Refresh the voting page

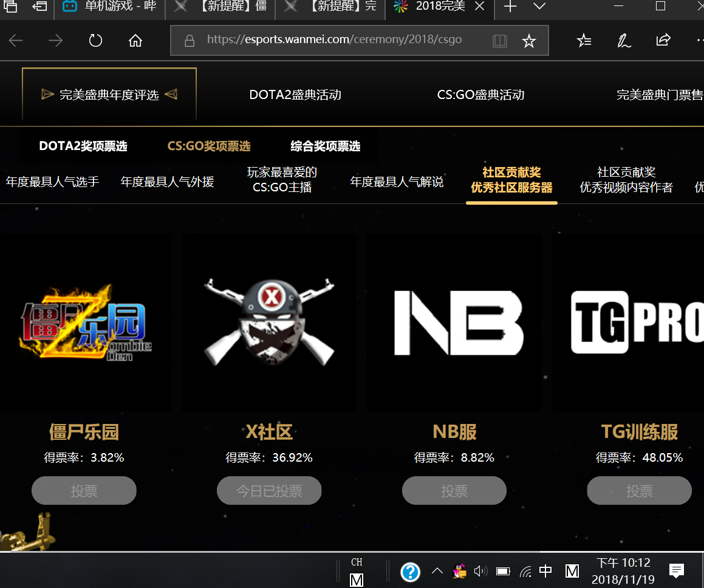coord(95,40)
